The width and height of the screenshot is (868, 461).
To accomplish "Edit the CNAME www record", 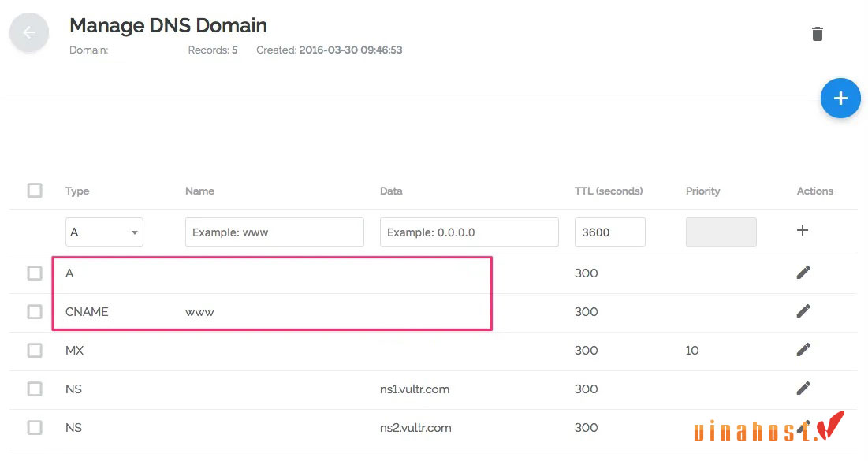I will click(x=803, y=311).
